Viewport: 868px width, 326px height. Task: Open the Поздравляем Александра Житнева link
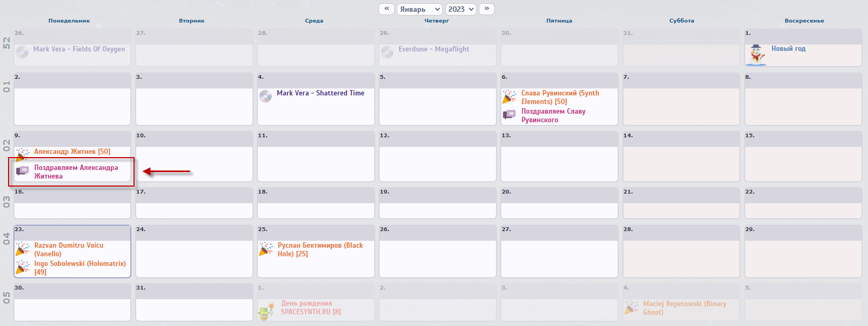pyautogui.click(x=76, y=172)
